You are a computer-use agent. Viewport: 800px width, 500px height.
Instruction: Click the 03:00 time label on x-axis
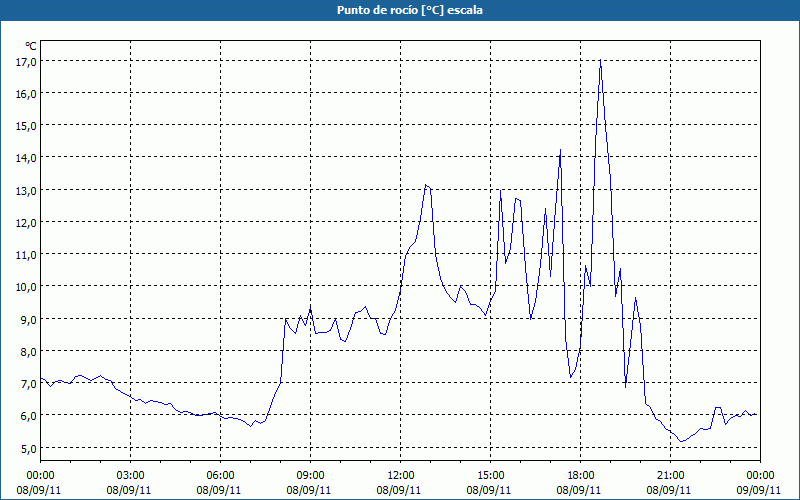(131, 476)
